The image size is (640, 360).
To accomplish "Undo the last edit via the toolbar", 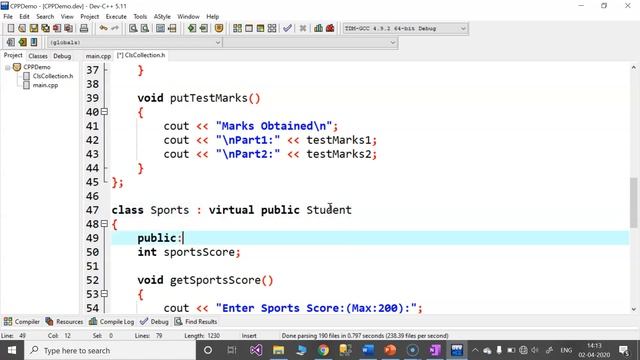I will coord(103,28).
